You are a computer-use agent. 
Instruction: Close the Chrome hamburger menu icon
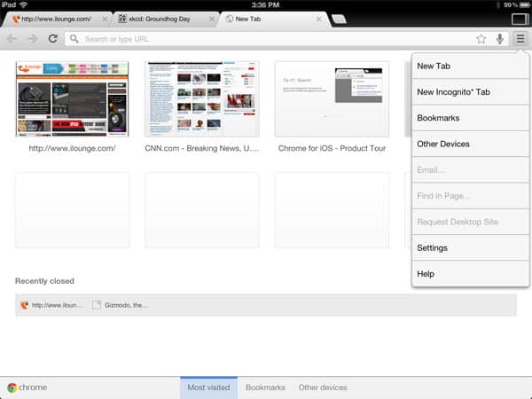pyautogui.click(x=520, y=38)
